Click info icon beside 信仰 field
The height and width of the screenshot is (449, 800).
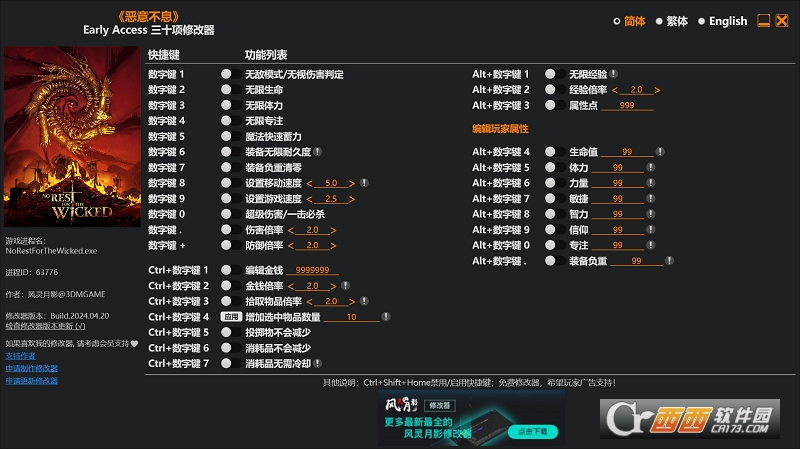(651, 230)
